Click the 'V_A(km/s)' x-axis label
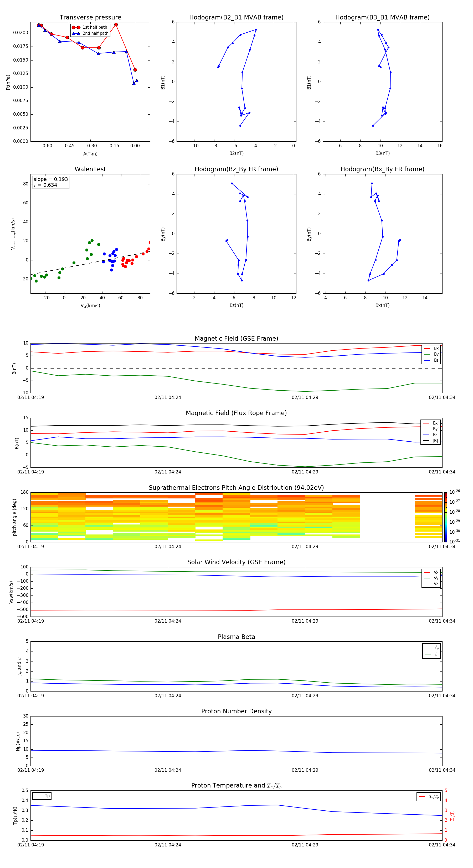This screenshot has width=473, height=868. pyautogui.click(x=90, y=306)
